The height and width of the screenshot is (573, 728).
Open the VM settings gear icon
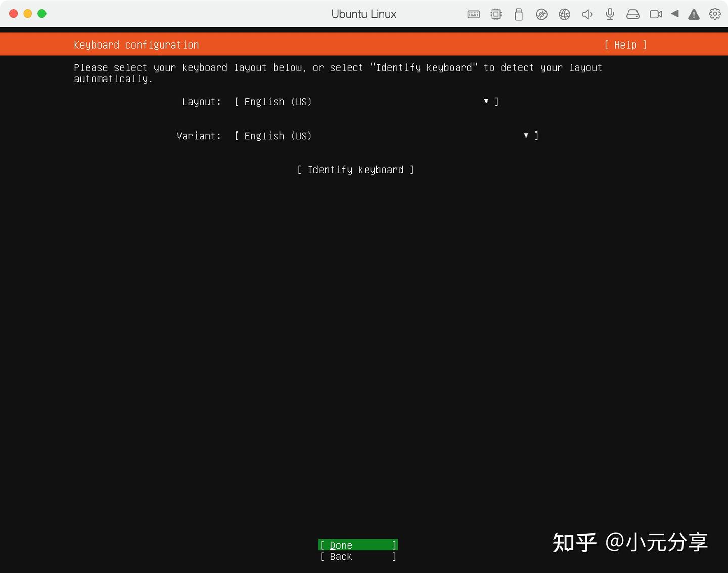(x=714, y=14)
